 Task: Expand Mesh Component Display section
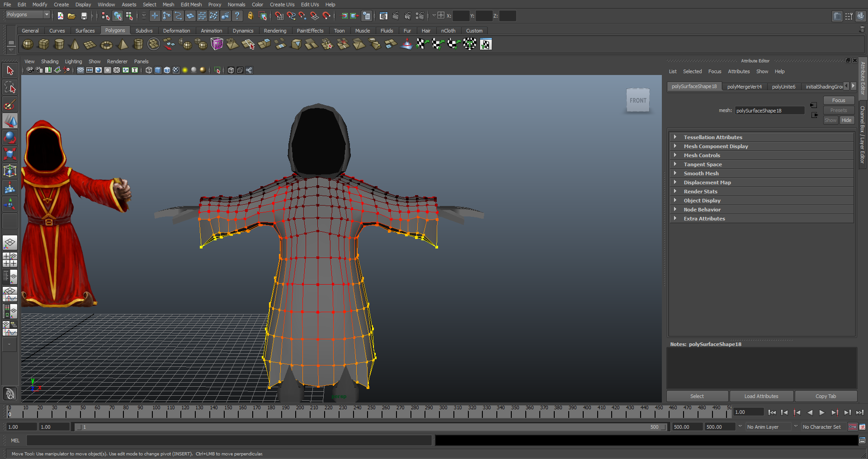[x=715, y=146]
